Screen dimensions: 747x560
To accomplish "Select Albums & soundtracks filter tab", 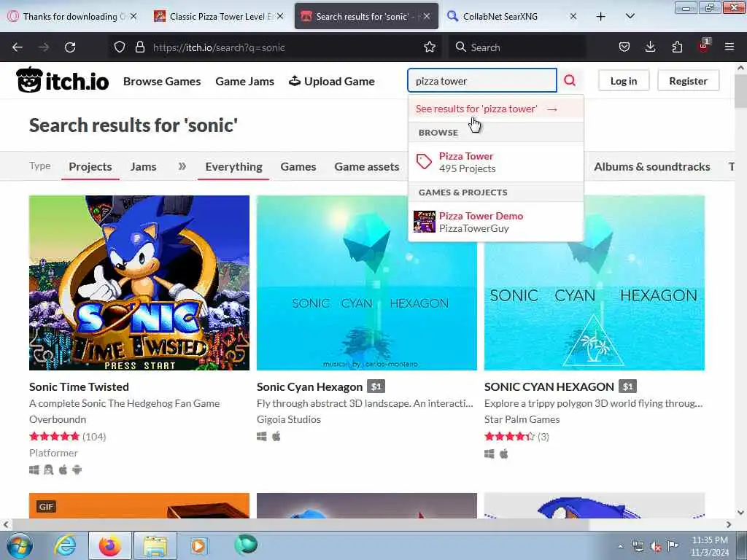I will pyautogui.click(x=652, y=167).
